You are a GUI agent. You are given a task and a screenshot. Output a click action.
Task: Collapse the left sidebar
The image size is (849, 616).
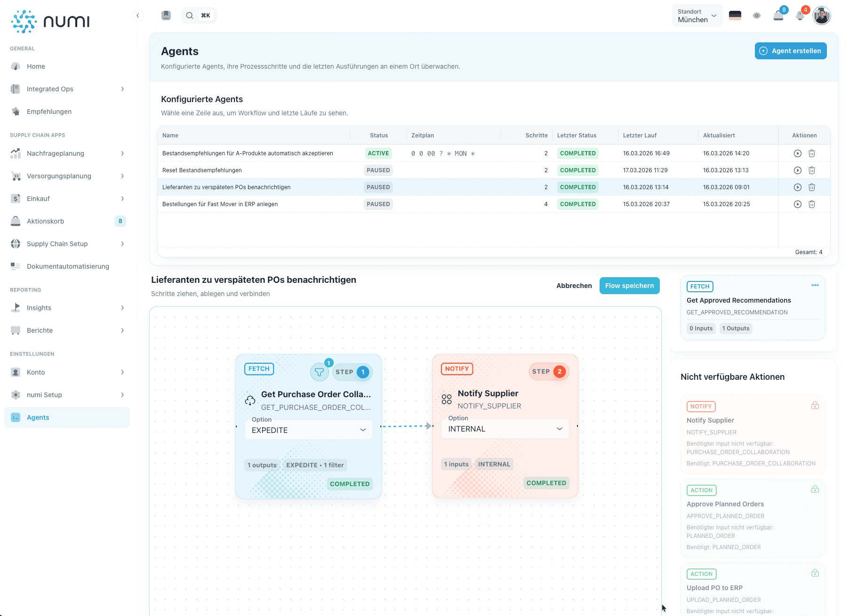[x=138, y=16]
